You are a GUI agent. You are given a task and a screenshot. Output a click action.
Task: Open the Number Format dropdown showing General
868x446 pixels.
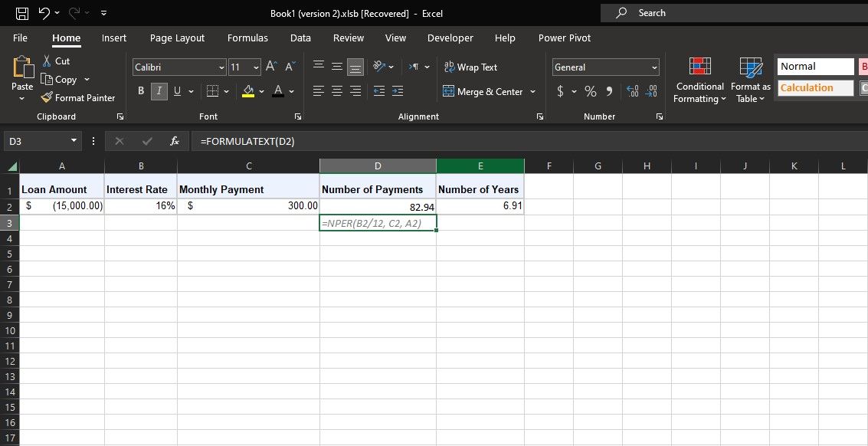(605, 67)
